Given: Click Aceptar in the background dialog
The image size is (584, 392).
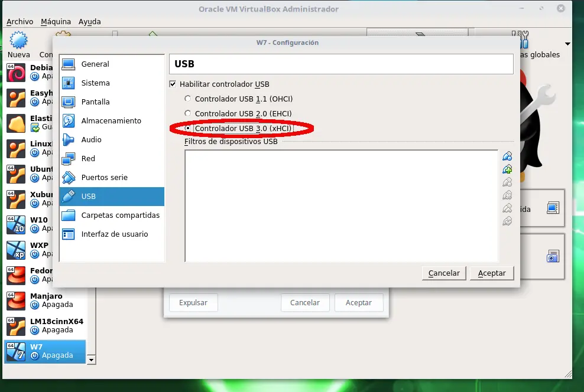Looking at the screenshot, I should [359, 303].
